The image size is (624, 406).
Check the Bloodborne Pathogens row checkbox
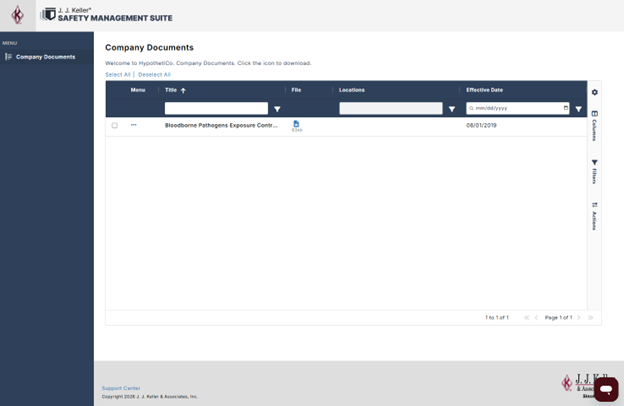pos(115,125)
